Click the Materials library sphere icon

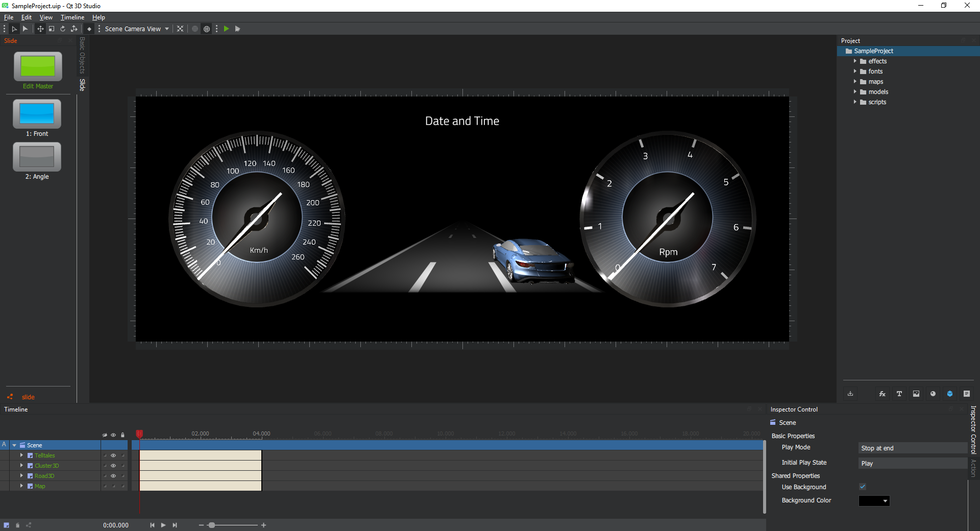[933, 394]
